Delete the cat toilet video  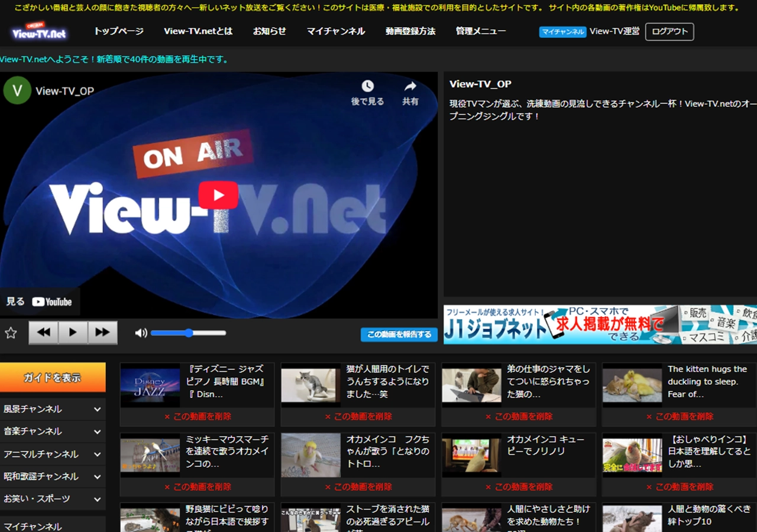pyautogui.click(x=358, y=417)
